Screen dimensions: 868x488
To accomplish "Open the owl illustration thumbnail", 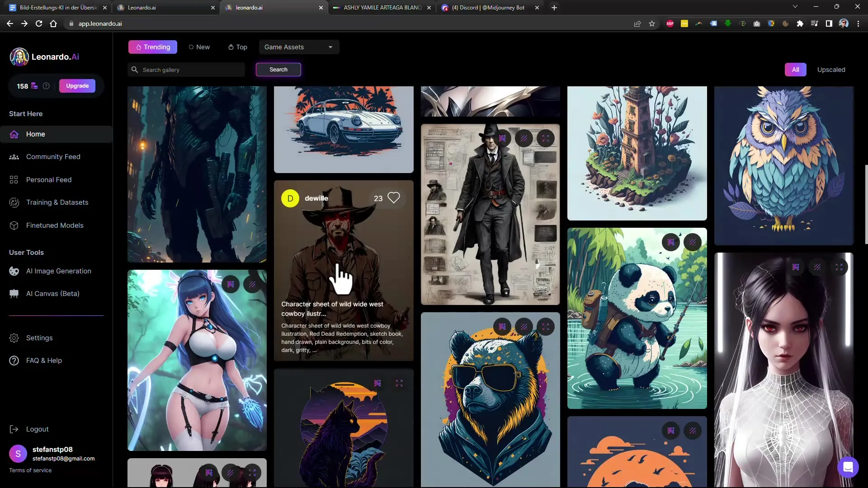I will (784, 165).
